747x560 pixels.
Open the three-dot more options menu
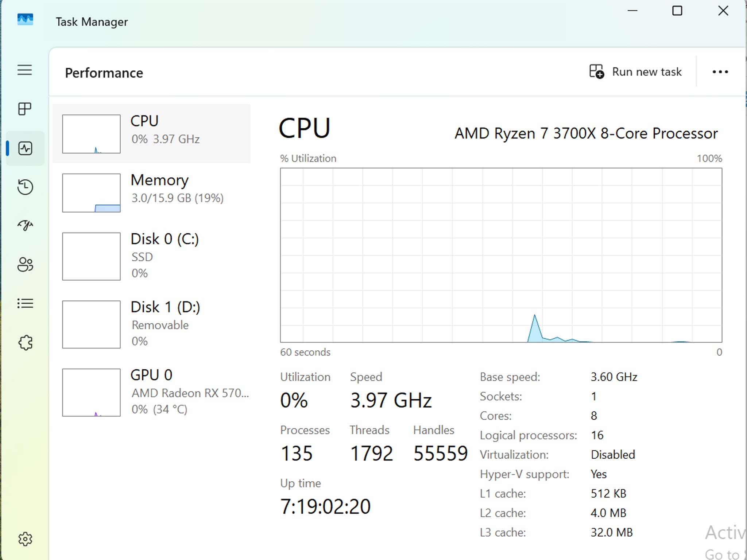pos(720,72)
